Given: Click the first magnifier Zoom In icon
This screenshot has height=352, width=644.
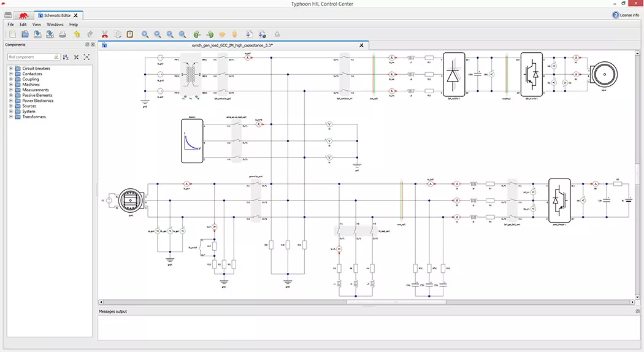Looking at the screenshot, I should pos(145,34).
